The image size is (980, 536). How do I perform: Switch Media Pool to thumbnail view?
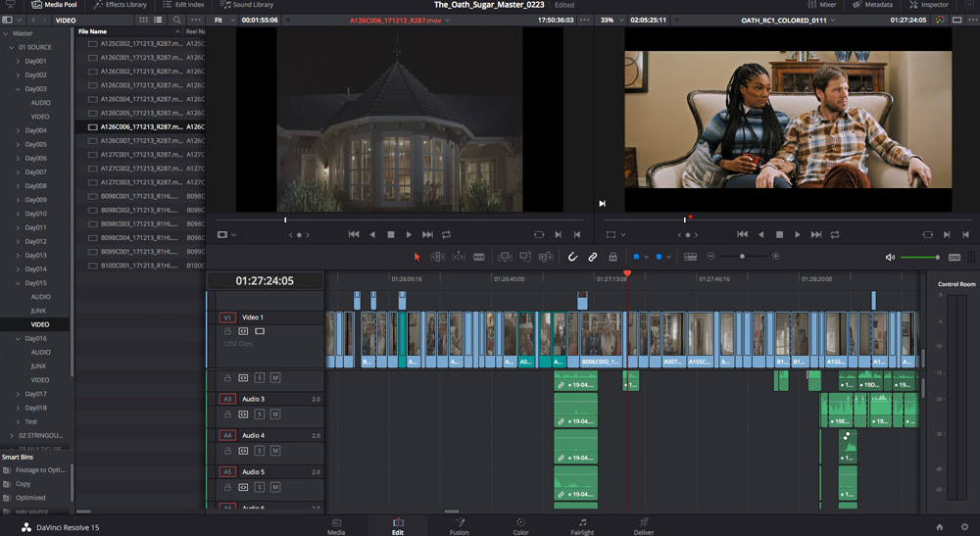pyautogui.click(x=143, y=20)
